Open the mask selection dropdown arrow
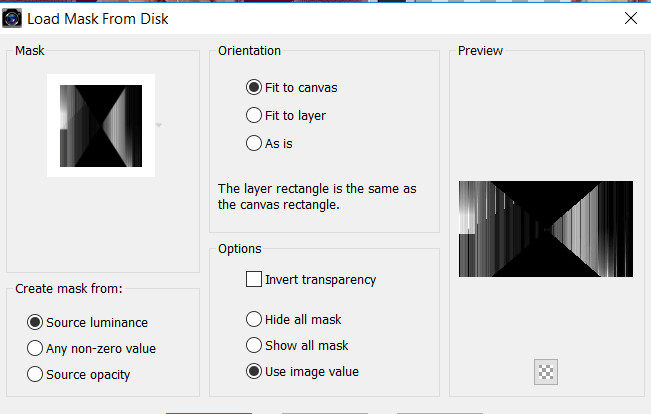The image size is (651, 414). [x=159, y=126]
